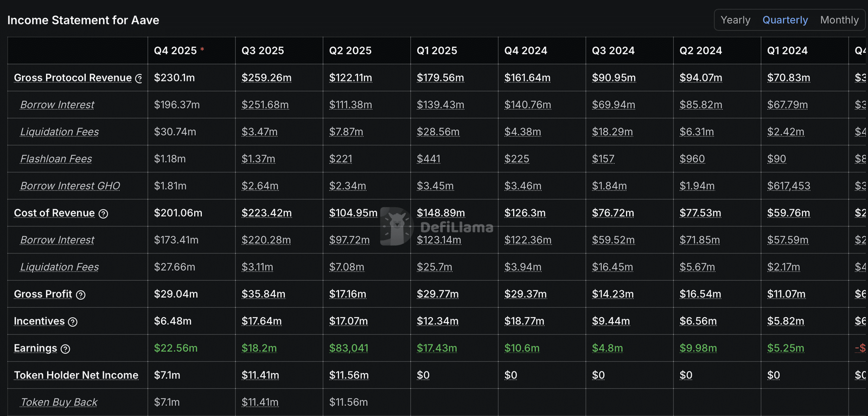Click the Flashloan Fees row label
Image resolution: width=868 pixels, height=416 pixels.
coord(56,159)
